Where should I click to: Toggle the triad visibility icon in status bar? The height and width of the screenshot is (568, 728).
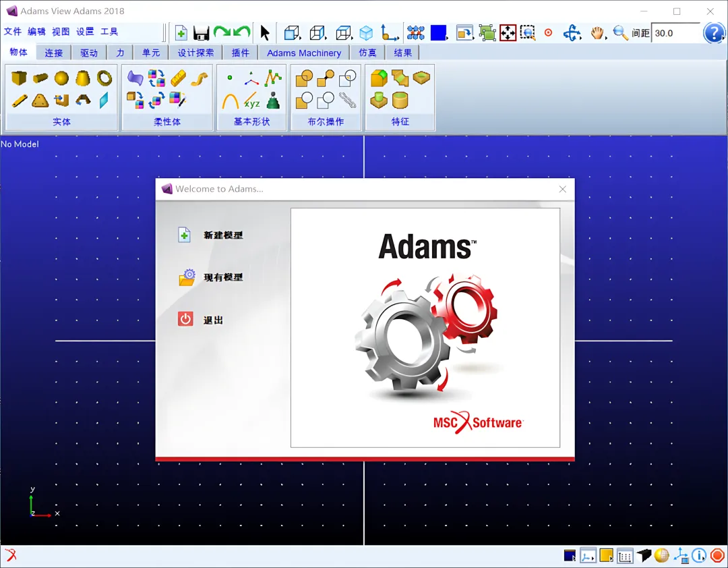(x=681, y=555)
